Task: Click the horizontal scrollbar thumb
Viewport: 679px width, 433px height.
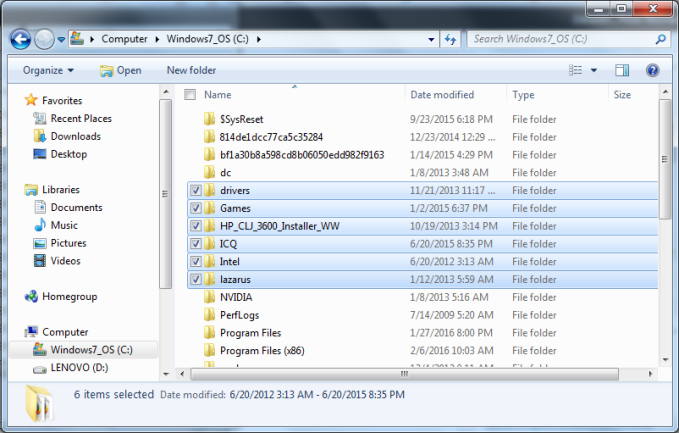Action: tap(404, 374)
